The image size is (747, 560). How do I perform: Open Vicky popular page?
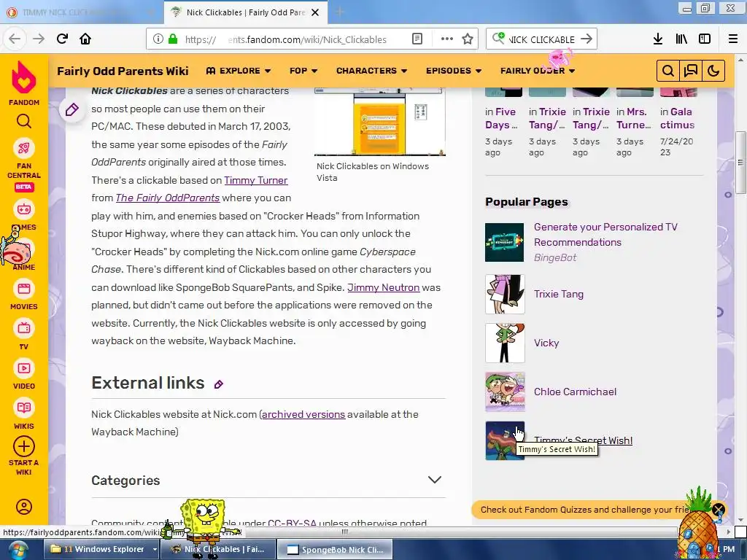tap(546, 343)
